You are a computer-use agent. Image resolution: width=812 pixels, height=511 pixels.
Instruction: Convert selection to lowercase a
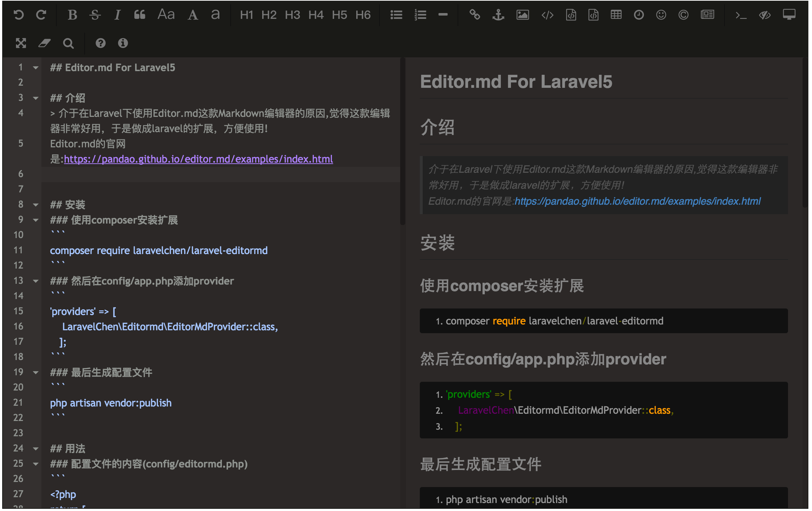pyautogui.click(x=215, y=15)
